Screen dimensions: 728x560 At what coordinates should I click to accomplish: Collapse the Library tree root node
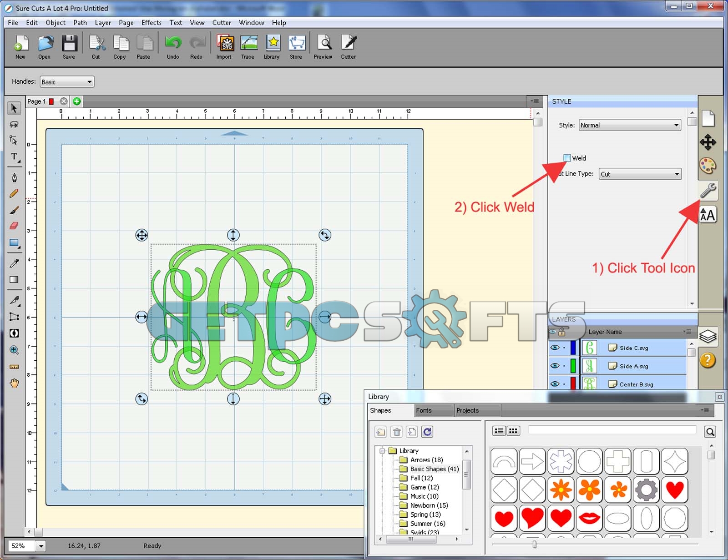pyautogui.click(x=382, y=451)
